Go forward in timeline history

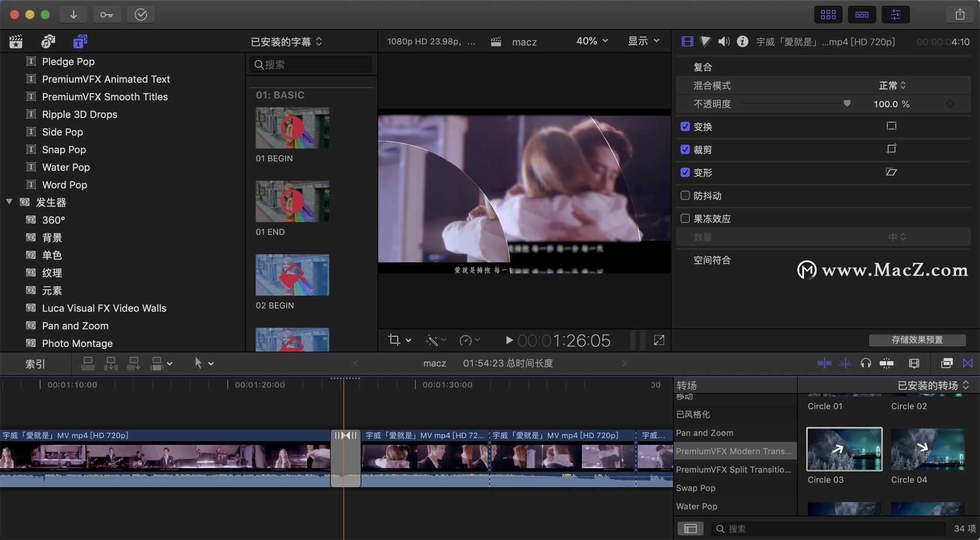pyautogui.click(x=624, y=363)
